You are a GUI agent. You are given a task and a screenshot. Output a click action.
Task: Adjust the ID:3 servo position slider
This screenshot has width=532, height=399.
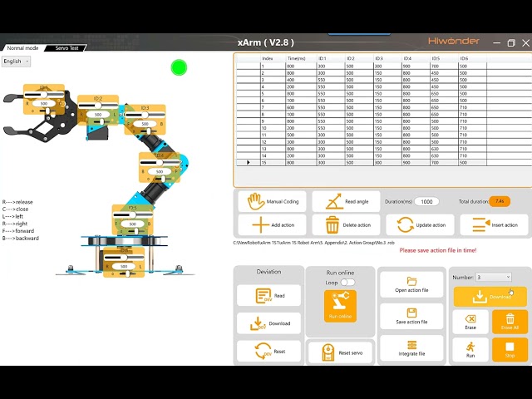(145, 115)
